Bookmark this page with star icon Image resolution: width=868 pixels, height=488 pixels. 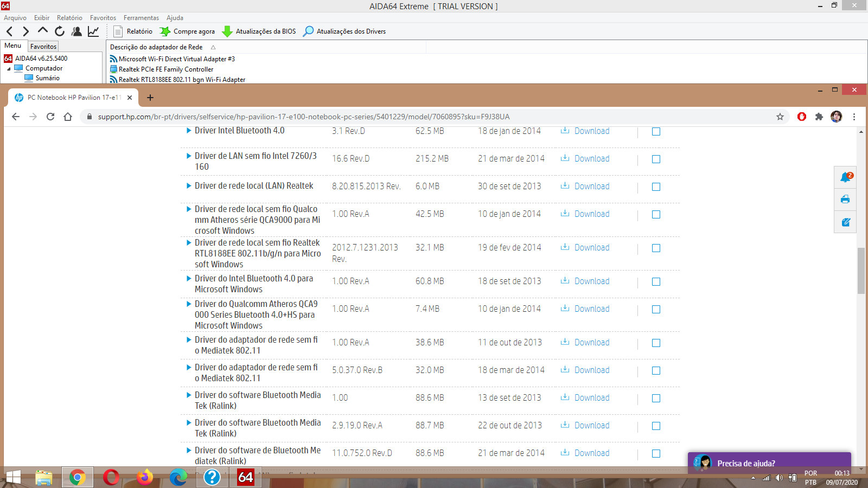(780, 117)
